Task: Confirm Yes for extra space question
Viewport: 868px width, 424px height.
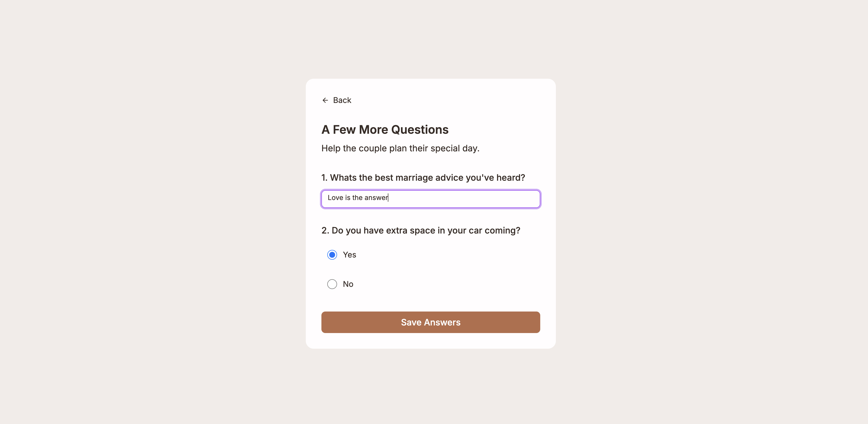Action: 332,255
